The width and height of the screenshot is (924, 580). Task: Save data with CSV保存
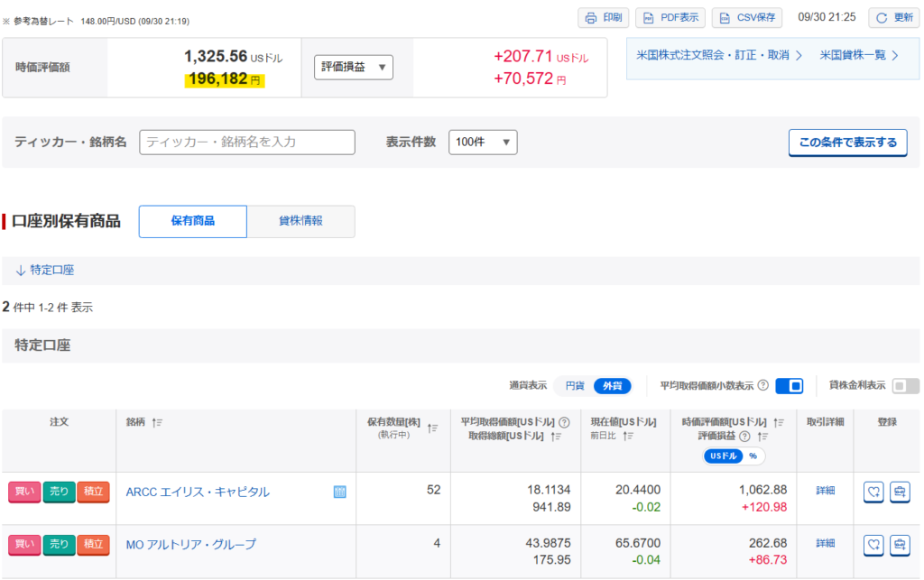746,18
